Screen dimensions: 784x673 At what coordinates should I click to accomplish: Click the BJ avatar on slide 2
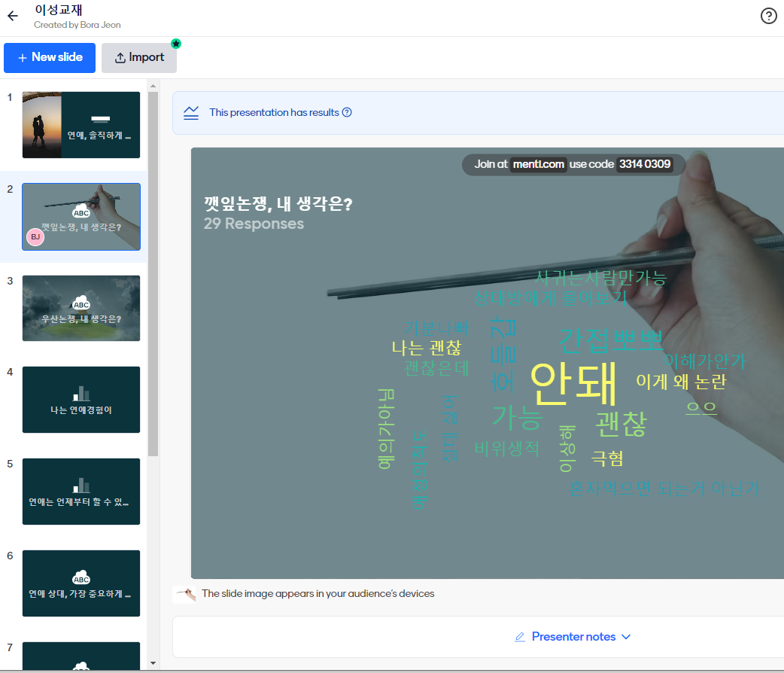click(x=35, y=236)
